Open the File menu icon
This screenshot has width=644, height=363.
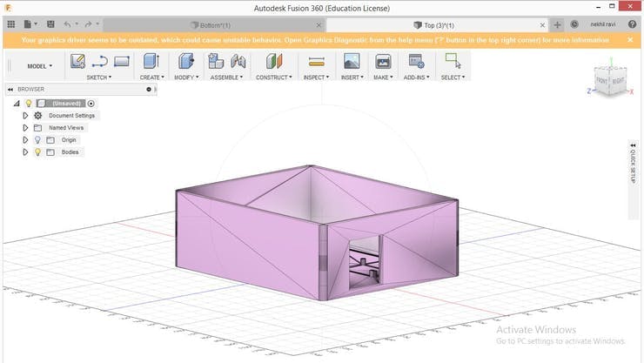tap(28, 24)
